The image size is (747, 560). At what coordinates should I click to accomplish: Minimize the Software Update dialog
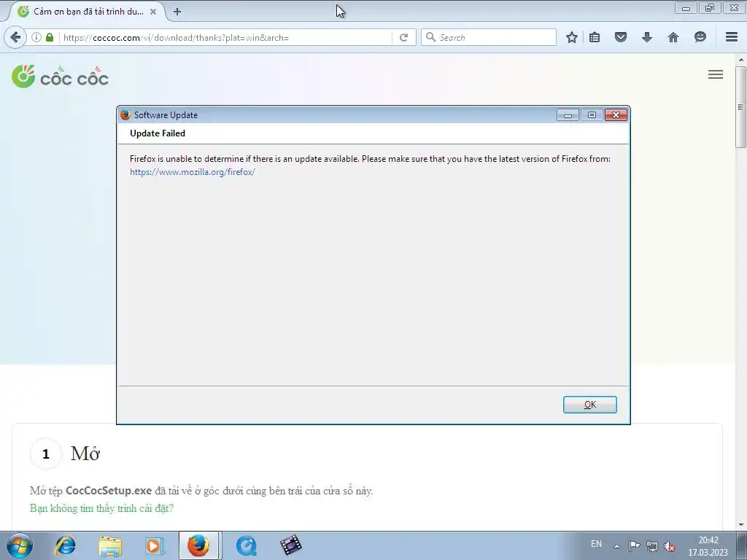coord(568,114)
